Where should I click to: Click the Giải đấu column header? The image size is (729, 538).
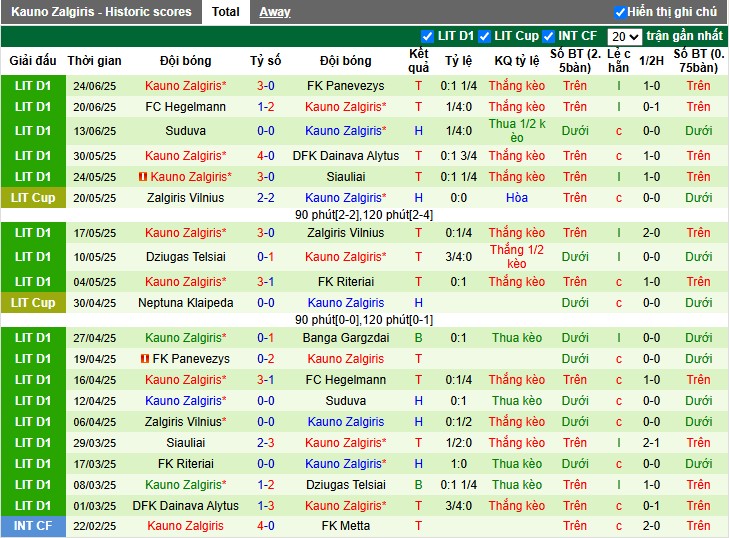pyautogui.click(x=33, y=60)
